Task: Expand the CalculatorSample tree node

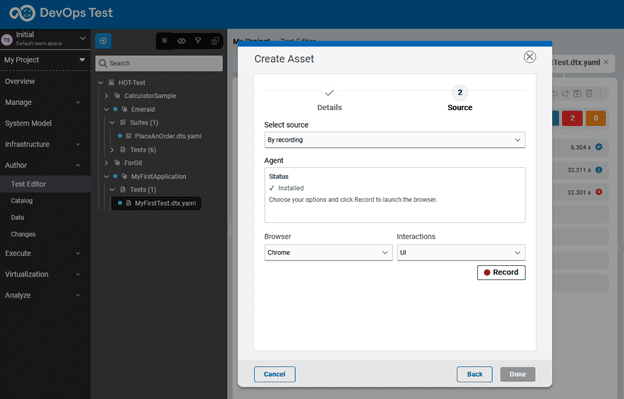Action: point(106,96)
